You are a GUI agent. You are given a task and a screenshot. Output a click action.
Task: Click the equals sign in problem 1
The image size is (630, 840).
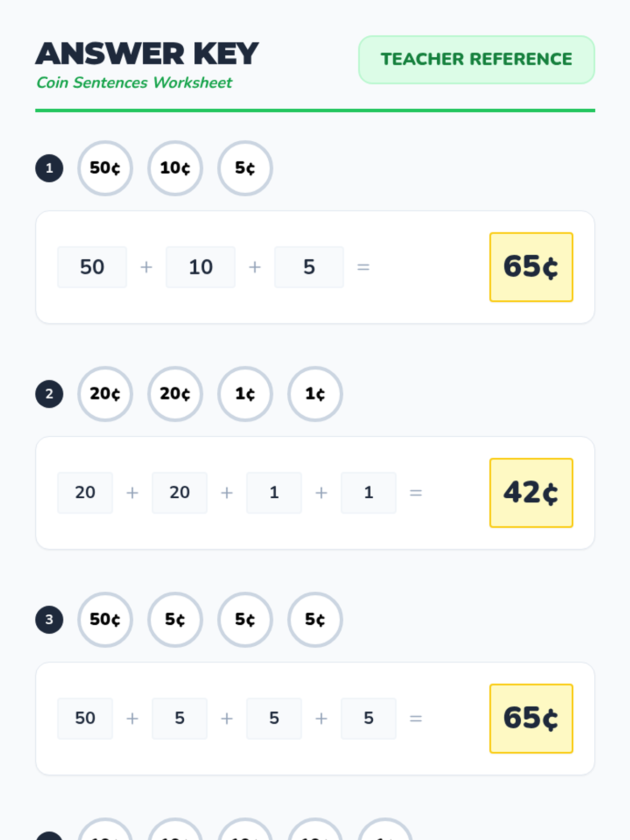click(363, 267)
